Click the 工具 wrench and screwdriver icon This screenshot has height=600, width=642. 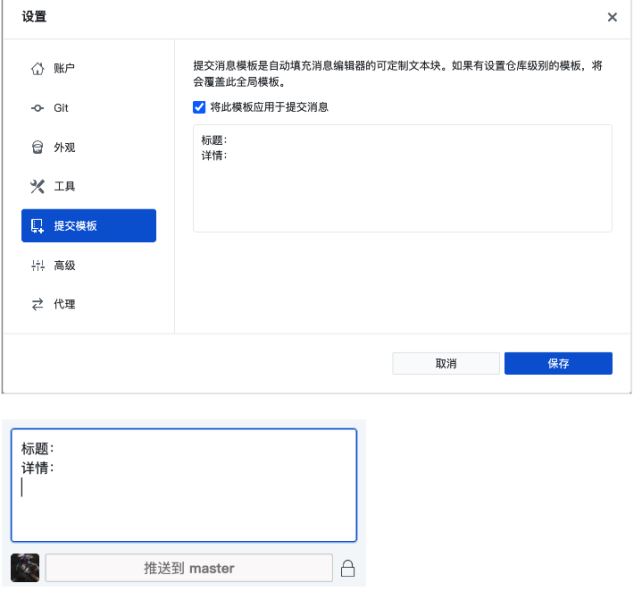tap(37, 187)
